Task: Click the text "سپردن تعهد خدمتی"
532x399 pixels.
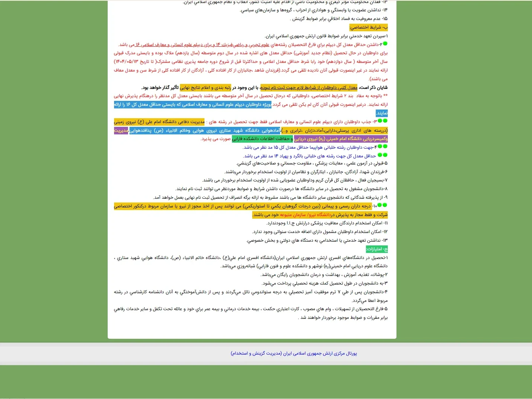Action: (367, 37)
